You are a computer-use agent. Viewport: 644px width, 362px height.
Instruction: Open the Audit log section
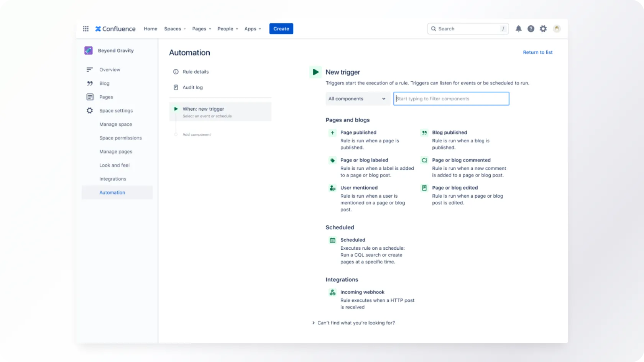point(192,88)
